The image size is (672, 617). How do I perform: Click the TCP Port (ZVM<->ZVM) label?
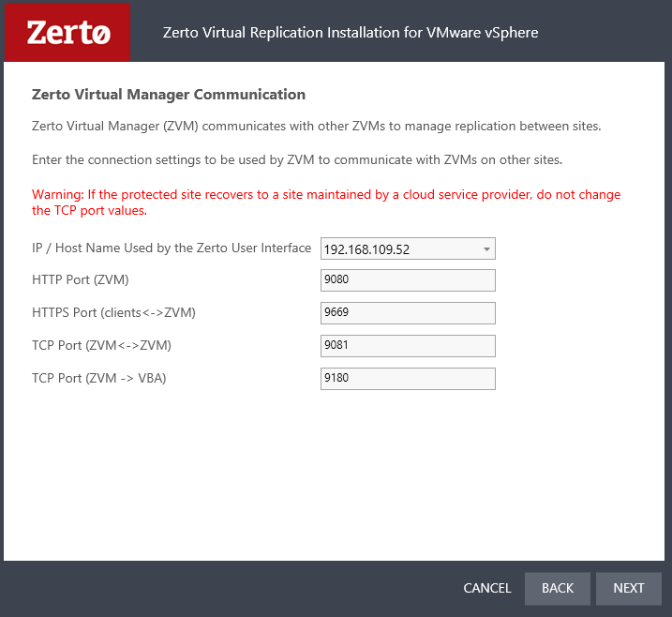pyautogui.click(x=101, y=346)
